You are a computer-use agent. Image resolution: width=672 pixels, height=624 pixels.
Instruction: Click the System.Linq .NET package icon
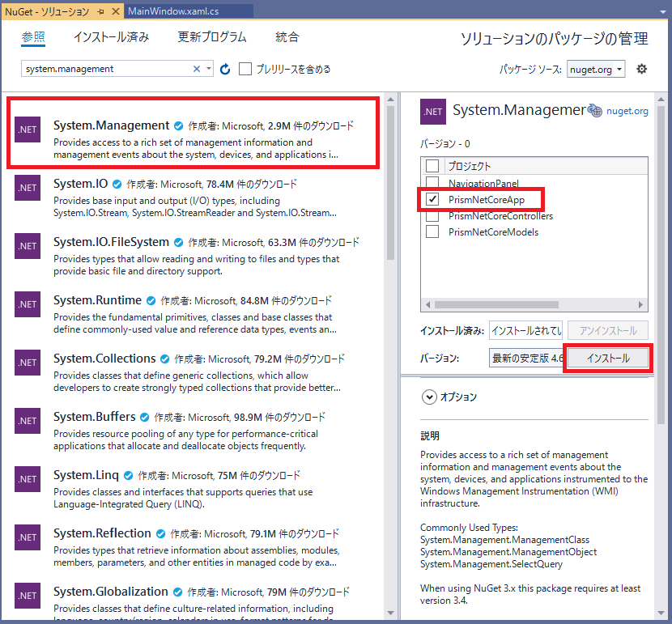click(28, 479)
